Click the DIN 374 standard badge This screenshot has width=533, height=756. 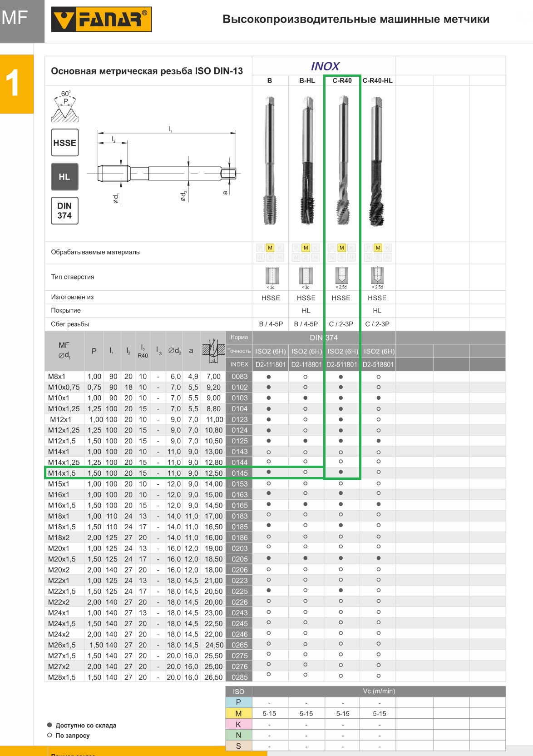(65, 211)
